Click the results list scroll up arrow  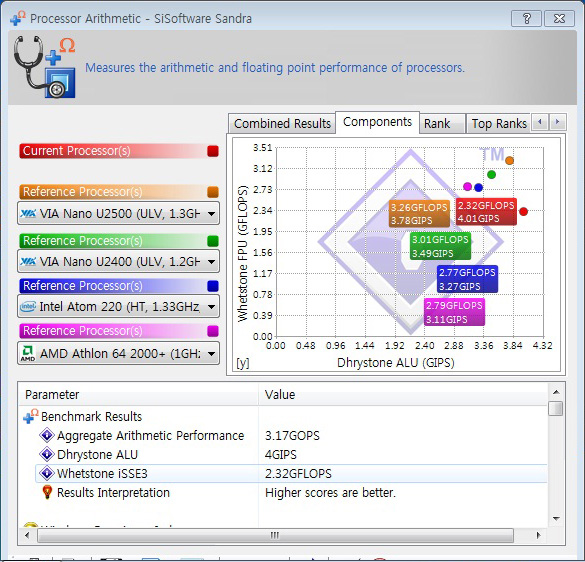coord(556,392)
